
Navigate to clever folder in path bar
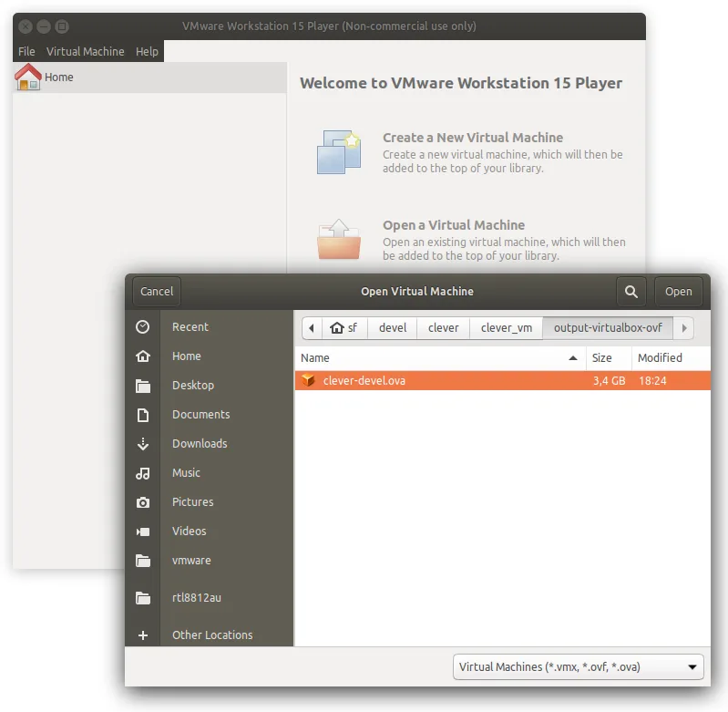[443, 328]
